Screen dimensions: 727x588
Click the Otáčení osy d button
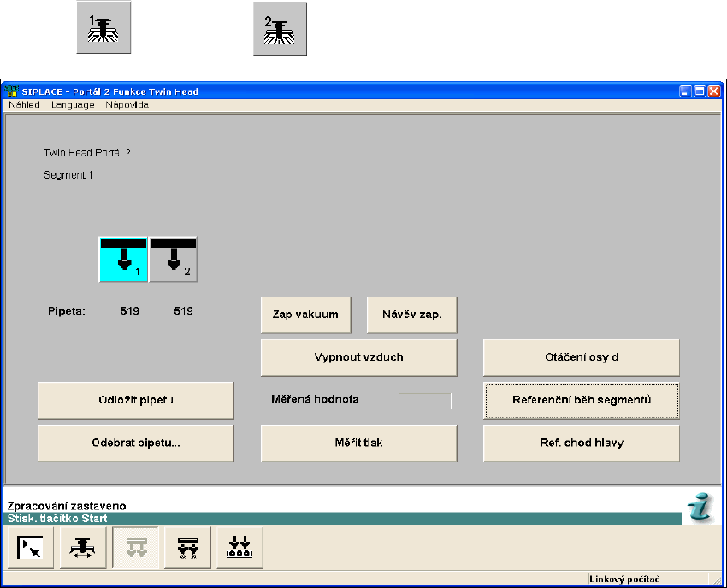click(x=582, y=357)
